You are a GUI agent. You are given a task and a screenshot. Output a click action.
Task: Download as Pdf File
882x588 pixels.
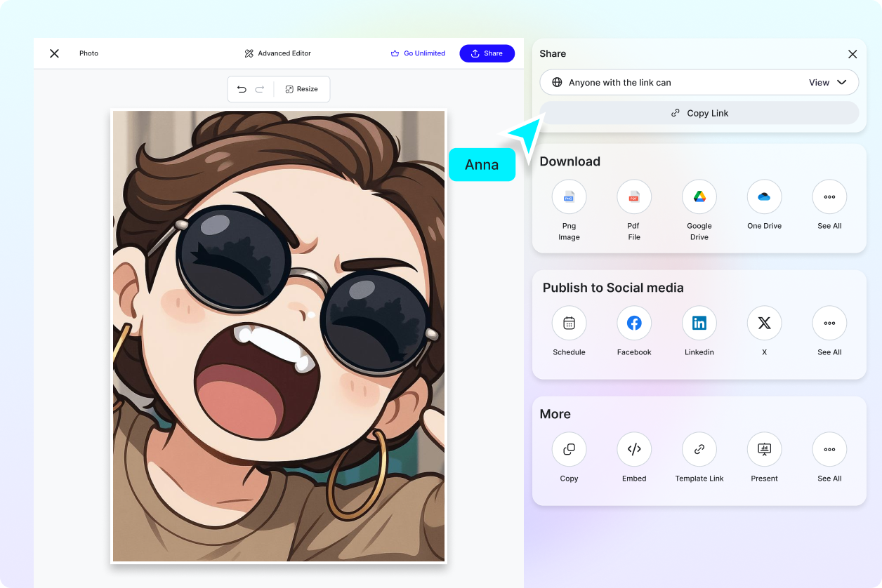[x=633, y=197]
